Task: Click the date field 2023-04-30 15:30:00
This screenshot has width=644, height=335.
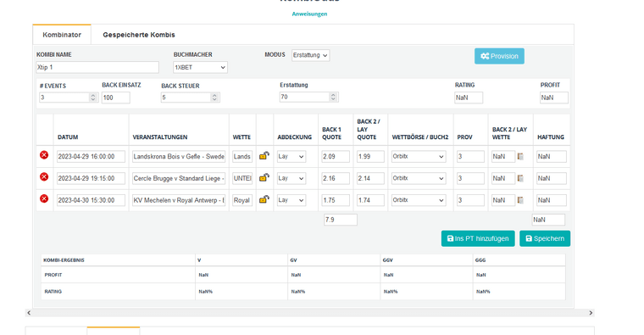Action: (x=91, y=200)
